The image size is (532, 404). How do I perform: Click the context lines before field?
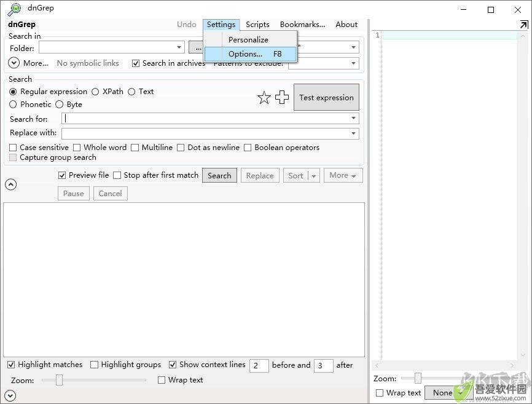(259, 366)
